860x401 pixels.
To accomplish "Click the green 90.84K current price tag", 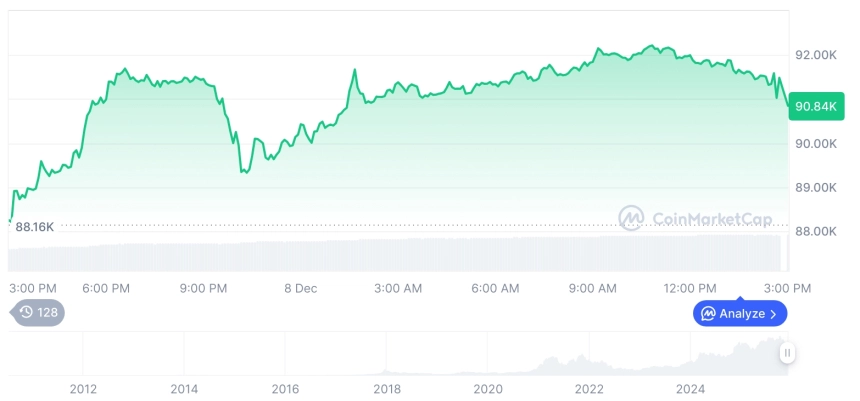I will pyautogui.click(x=815, y=107).
